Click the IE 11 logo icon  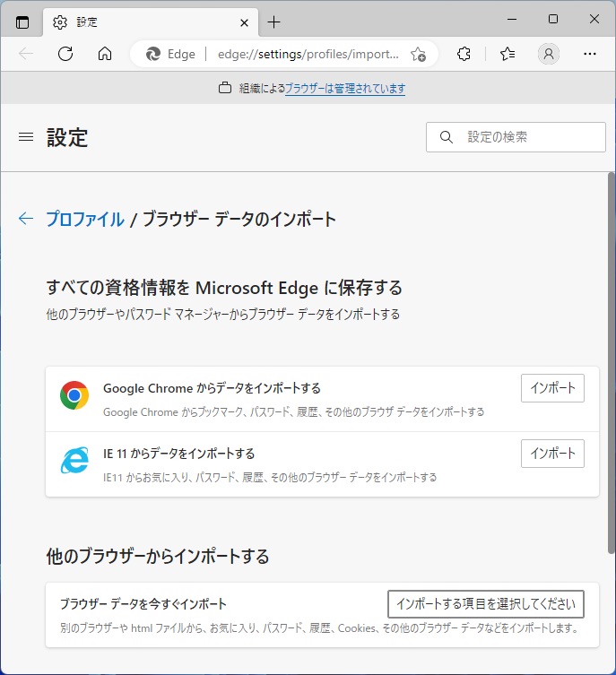74,460
